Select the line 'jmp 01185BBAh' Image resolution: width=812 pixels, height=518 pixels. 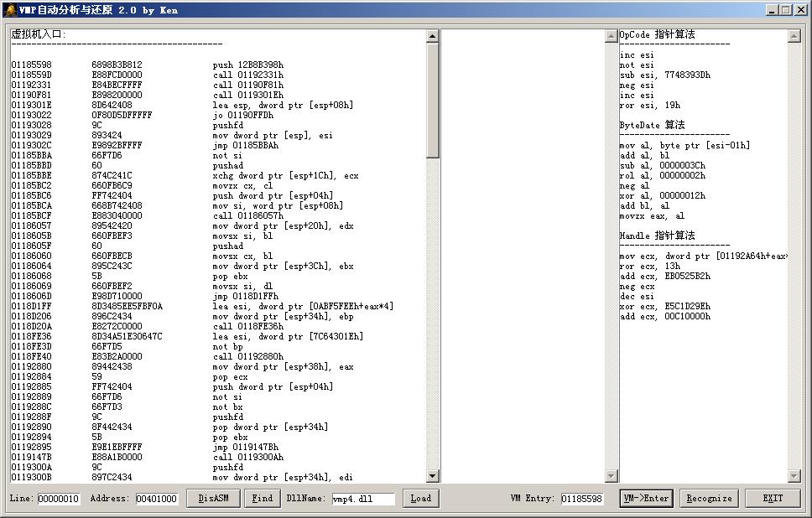point(246,145)
